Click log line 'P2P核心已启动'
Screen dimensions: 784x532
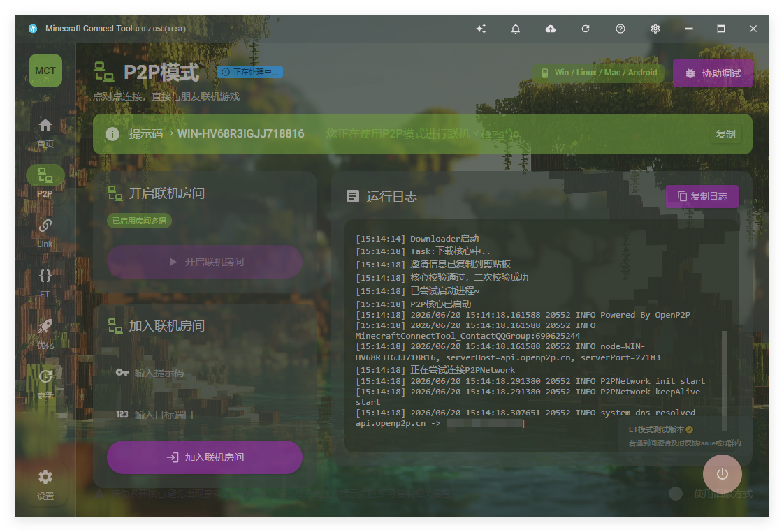414,304
